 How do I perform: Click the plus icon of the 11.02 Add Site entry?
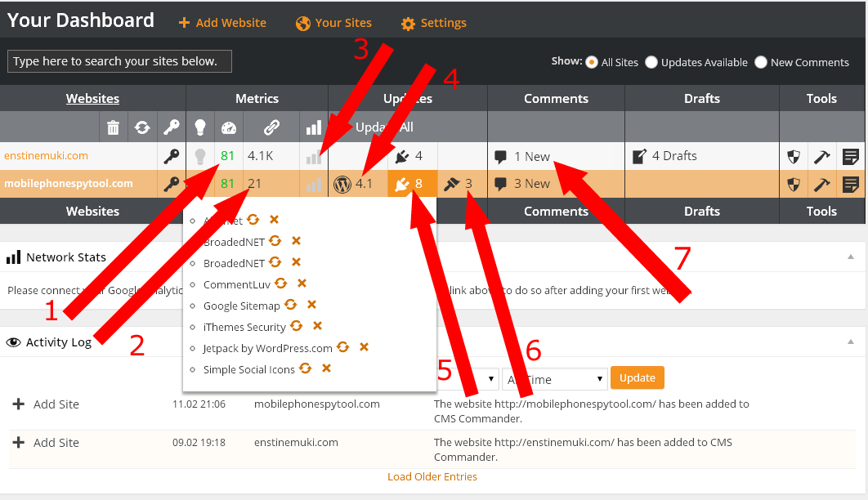click(18, 404)
